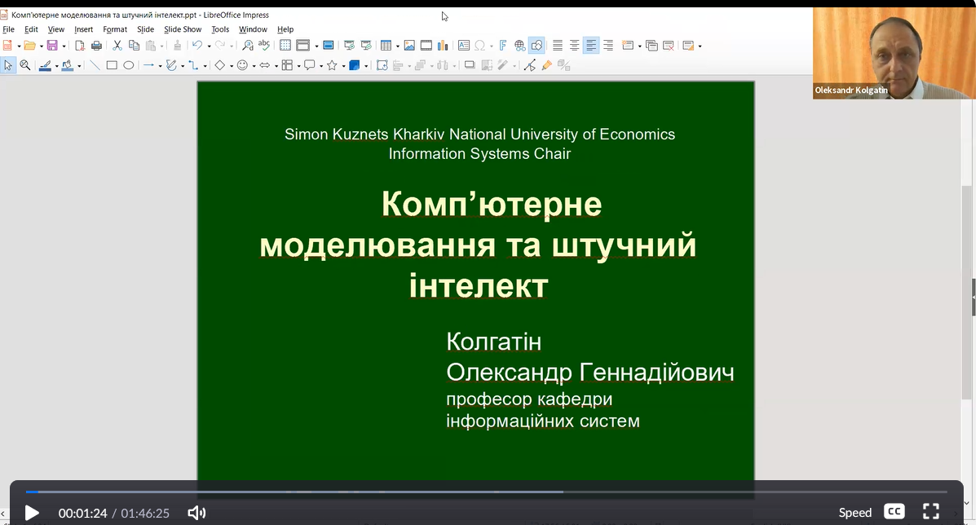Select the slide title Комп'ютерне моделювання
Viewport: 980px width, 525px height.
479,245
